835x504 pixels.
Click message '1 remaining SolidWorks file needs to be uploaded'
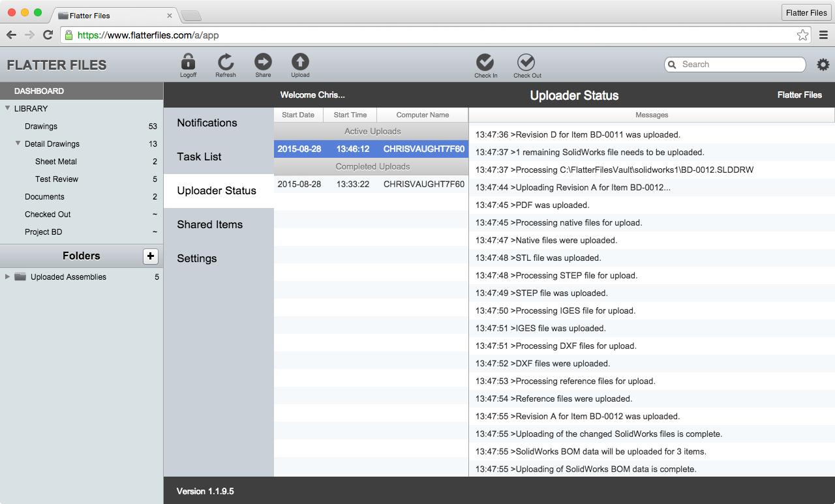pos(652,152)
